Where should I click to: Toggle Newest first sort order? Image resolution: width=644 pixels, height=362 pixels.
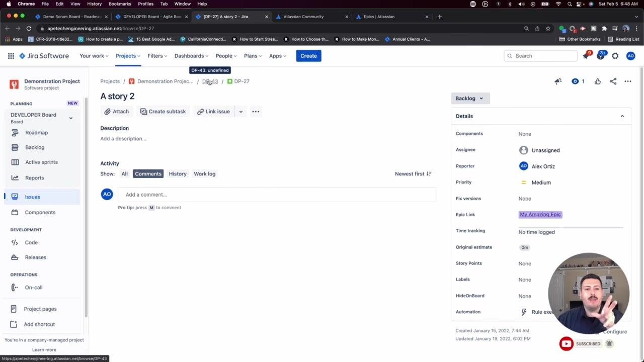[x=414, y=174]
